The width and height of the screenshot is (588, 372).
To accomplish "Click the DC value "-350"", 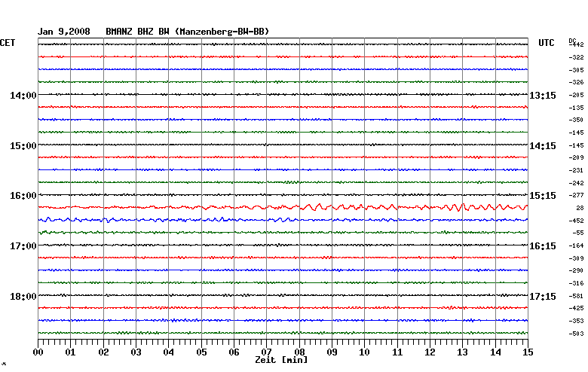I will (577, 120).
